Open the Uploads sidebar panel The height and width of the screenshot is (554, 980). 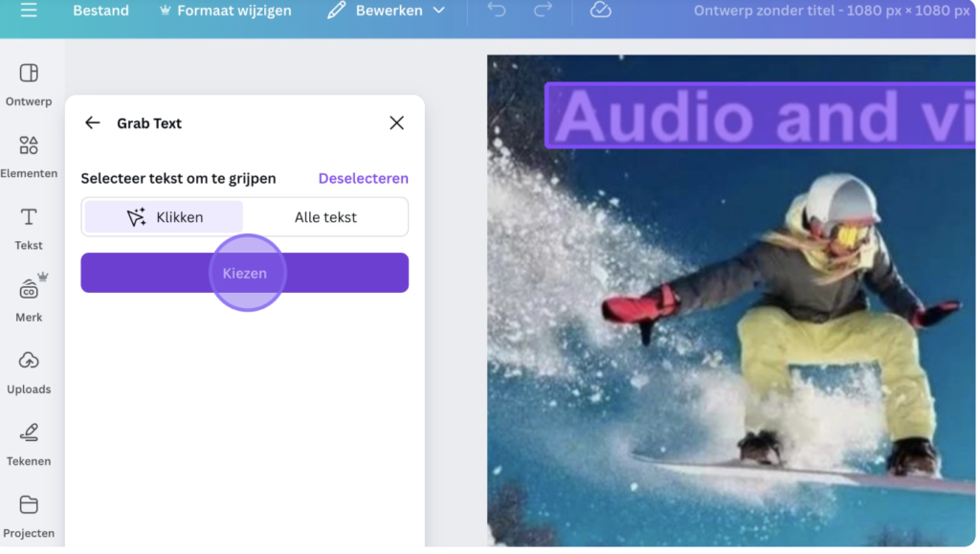tap(29, 373)
